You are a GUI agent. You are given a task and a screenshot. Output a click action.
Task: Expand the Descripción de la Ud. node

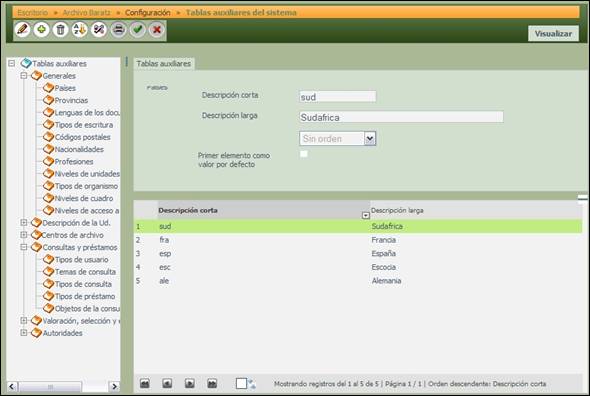pos(24,222)
